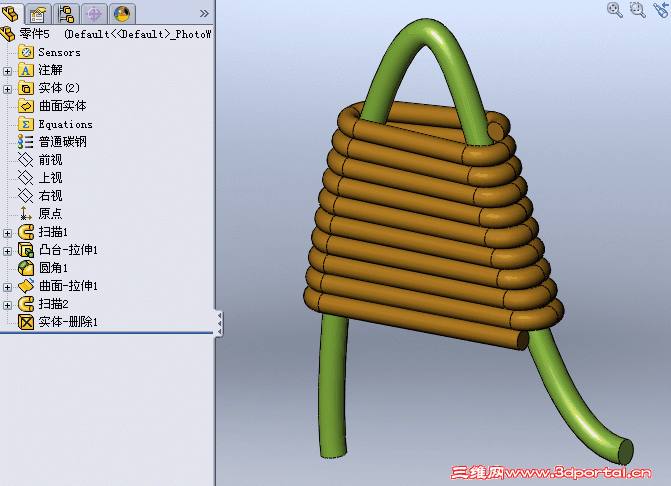Viewport: 671px width, 486px height.
Task: Expand hidden tabs with the double-chevron
Action: [x=204, y=14]
